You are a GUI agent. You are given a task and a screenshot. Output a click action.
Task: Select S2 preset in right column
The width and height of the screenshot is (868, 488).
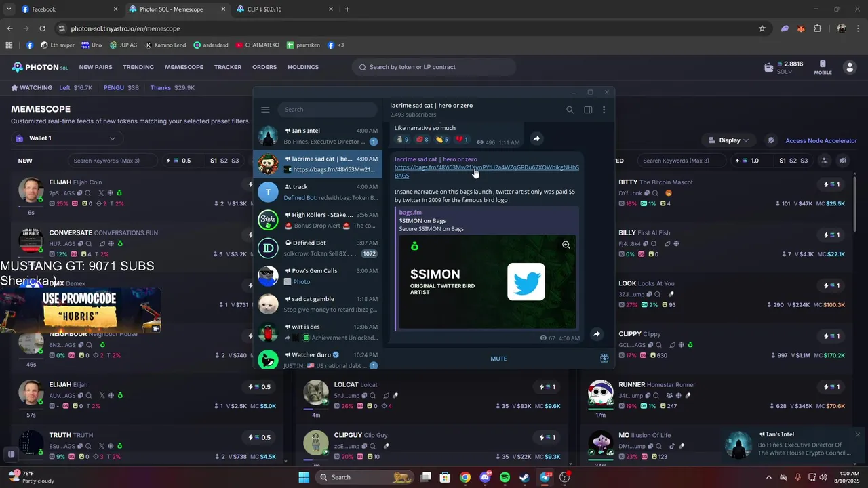click(x=793, y=161)
